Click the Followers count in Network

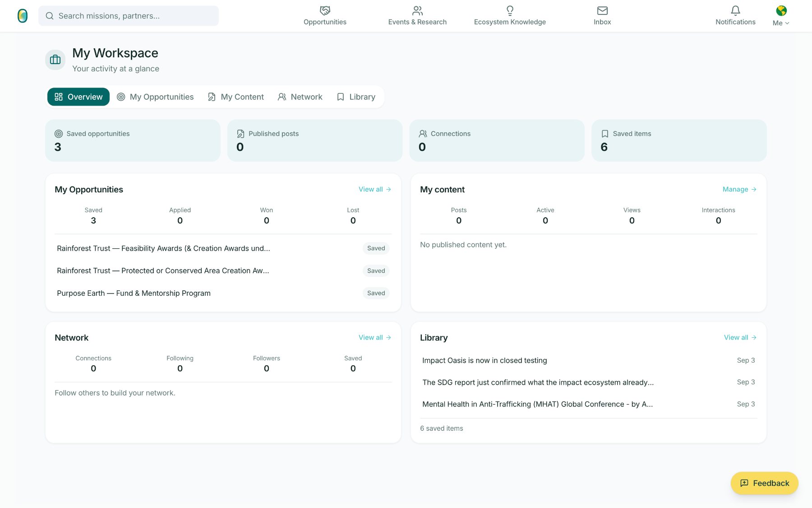click(267, 368)
